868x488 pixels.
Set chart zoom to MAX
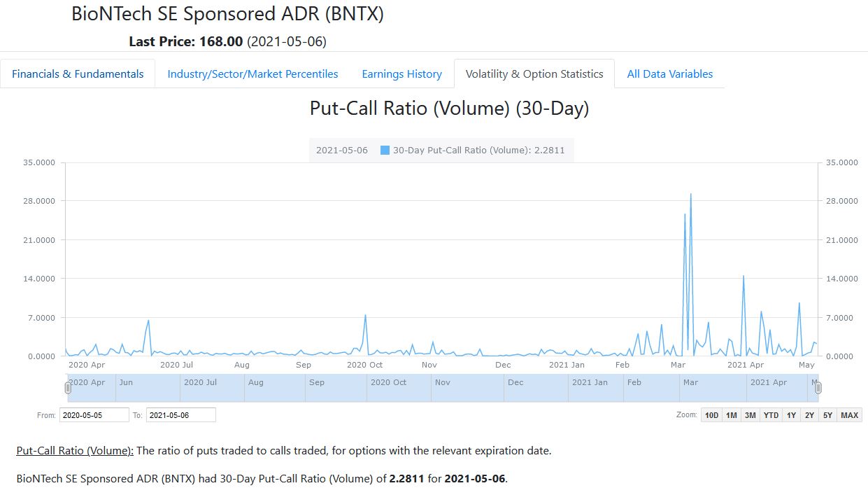tap(849, 415)
